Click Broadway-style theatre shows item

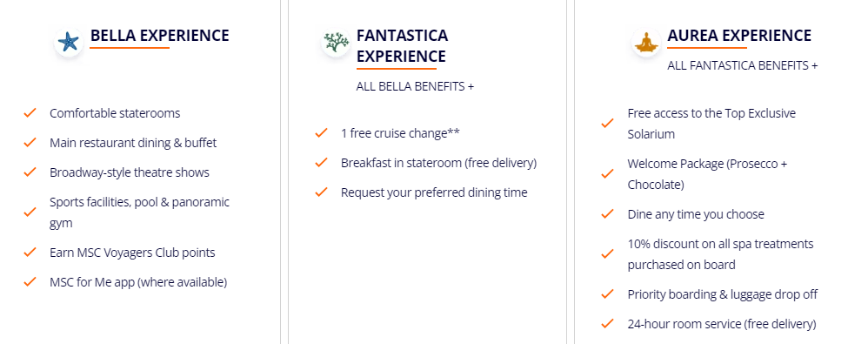coord(130,172)
